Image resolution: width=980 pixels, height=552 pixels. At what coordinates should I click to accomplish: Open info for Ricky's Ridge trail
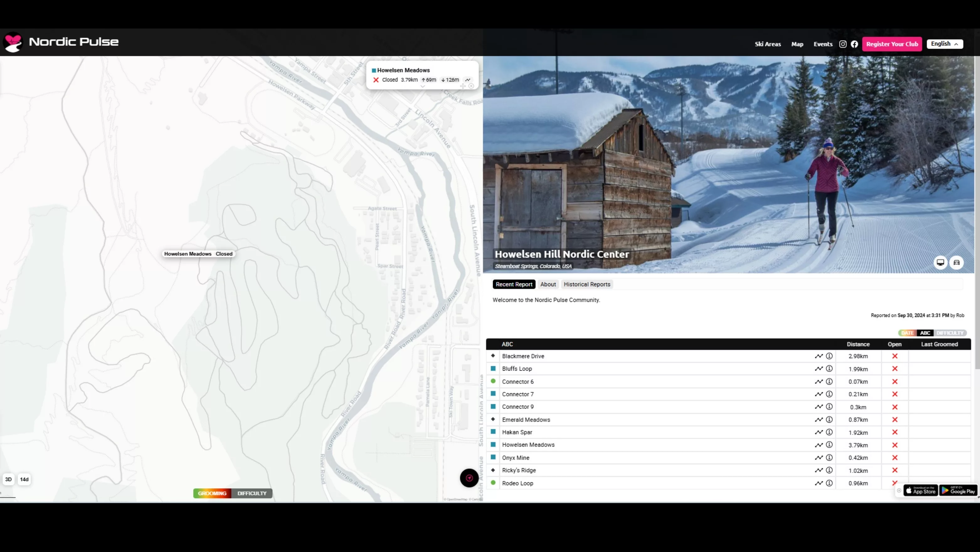(829, 470)
